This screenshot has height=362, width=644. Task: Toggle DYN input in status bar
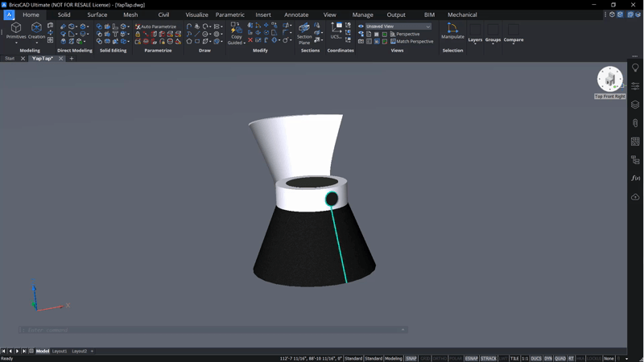pyautogui.click(x=548, y=359)
